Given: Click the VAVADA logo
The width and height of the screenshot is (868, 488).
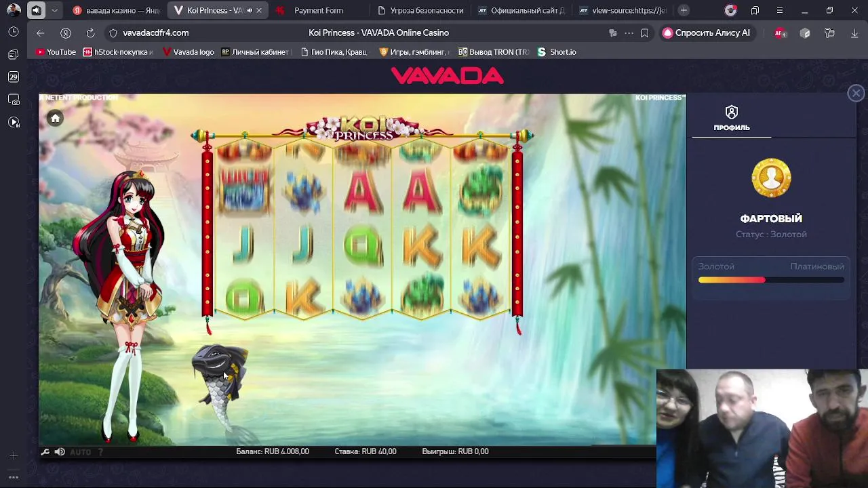Looking at the screenshot, I should [448, 76].
